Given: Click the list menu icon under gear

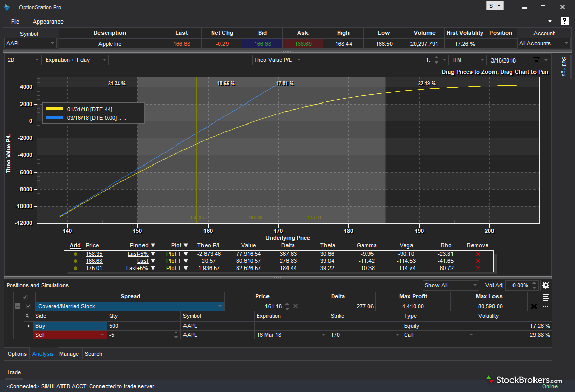Looking at the screenshot, I should pos(546,297).
